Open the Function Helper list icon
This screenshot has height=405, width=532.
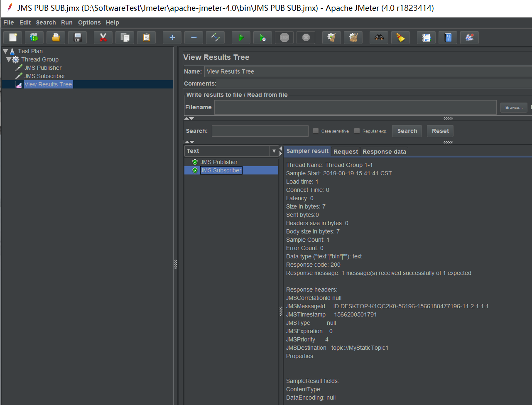(x=427, y=37)
